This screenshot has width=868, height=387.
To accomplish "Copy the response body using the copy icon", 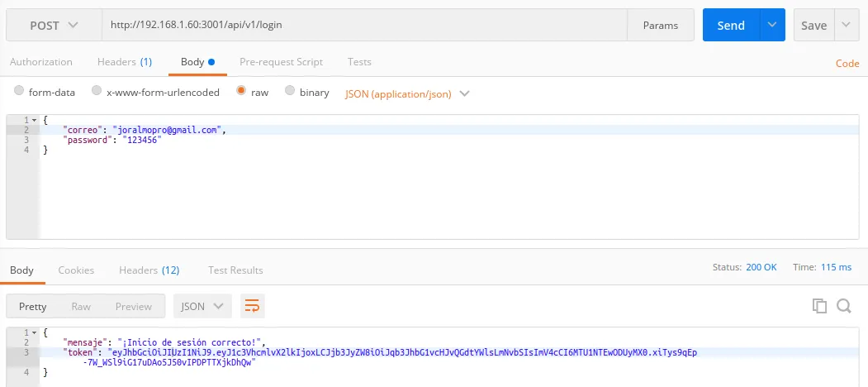I will click(819, 306).
